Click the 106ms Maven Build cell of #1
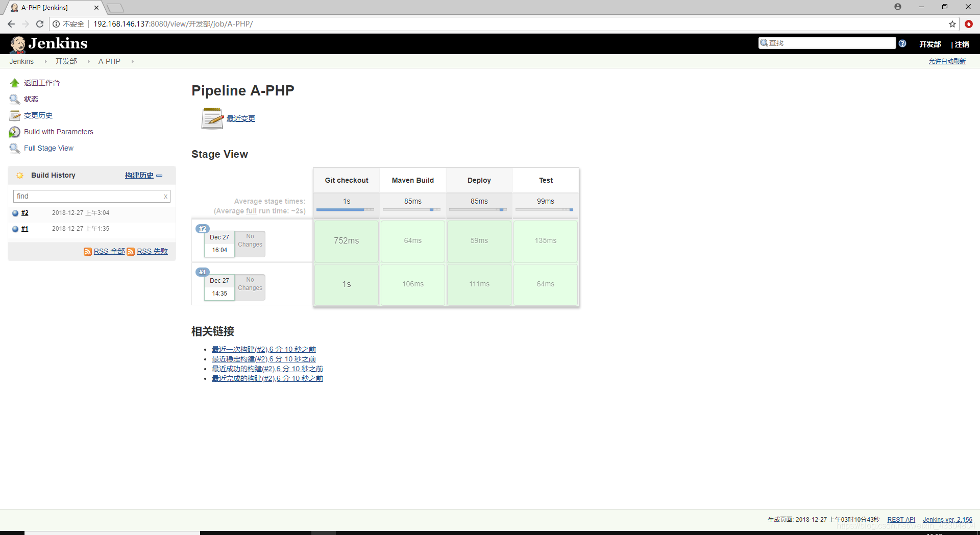 click(413, 284)
